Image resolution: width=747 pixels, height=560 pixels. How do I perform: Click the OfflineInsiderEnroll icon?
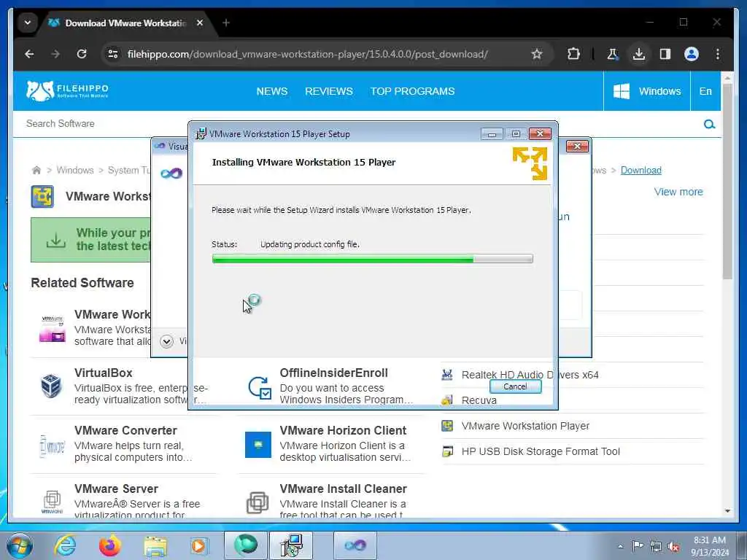pos(260,387)
